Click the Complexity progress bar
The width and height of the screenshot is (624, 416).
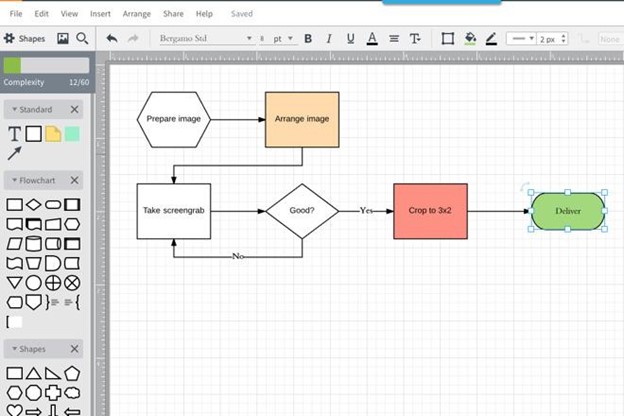pos(46,65)
